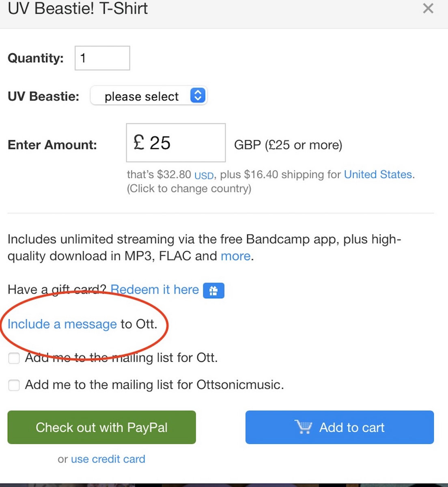
Task: Focus the Enter Amount price field
Action: coord(176,143)
